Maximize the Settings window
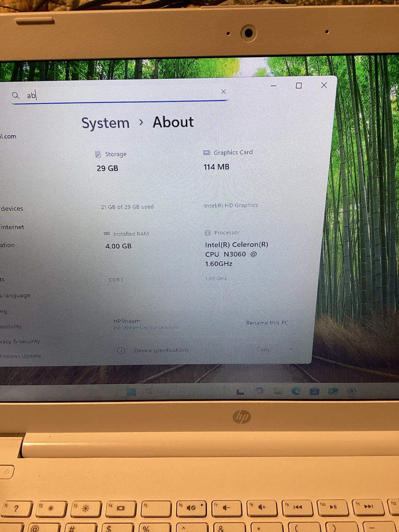The width and height of the screenshot is (399, 532). click(x=299, y=85)
